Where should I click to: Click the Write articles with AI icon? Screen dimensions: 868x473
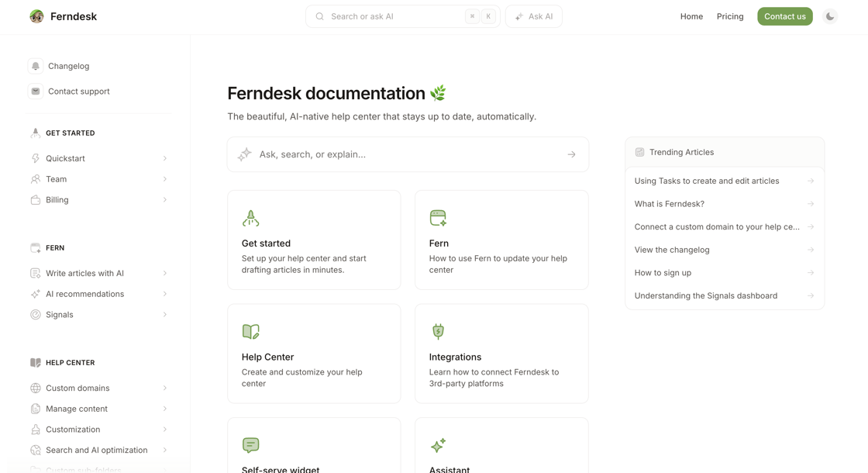[x=36, y=273]
